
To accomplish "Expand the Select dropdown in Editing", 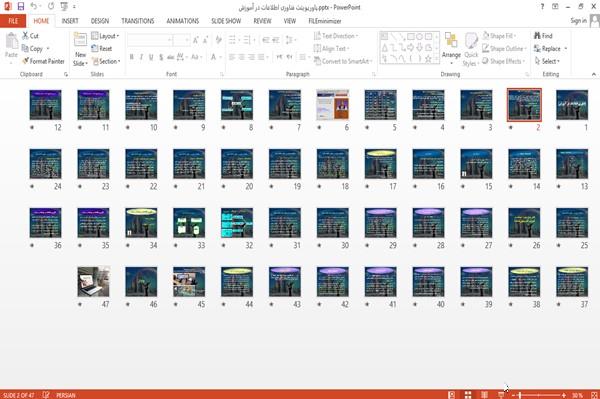I will [548, 61].
